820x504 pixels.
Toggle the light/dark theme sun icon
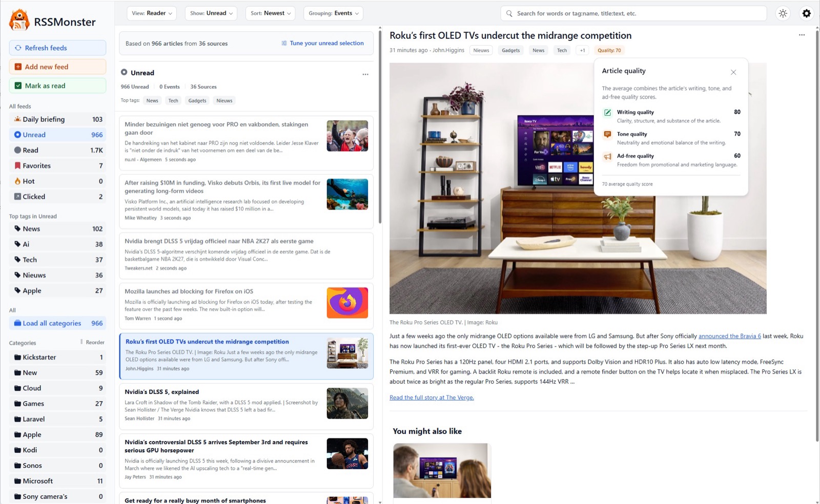(783, 13)
